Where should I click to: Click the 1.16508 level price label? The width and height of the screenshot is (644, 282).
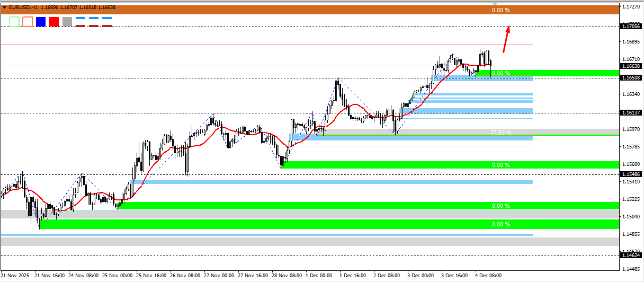click(x=632, y=78)
